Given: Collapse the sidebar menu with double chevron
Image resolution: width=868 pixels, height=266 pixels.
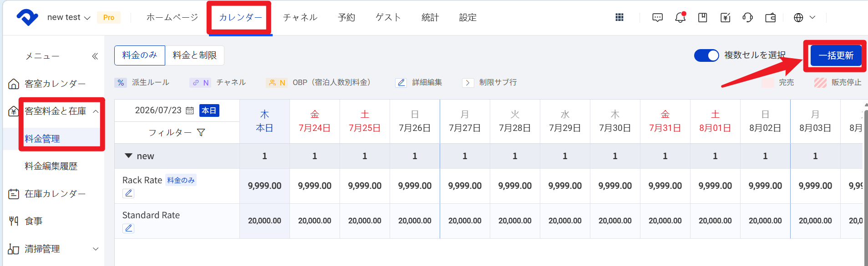Looking at the screenshot, I should coord(95,56).
